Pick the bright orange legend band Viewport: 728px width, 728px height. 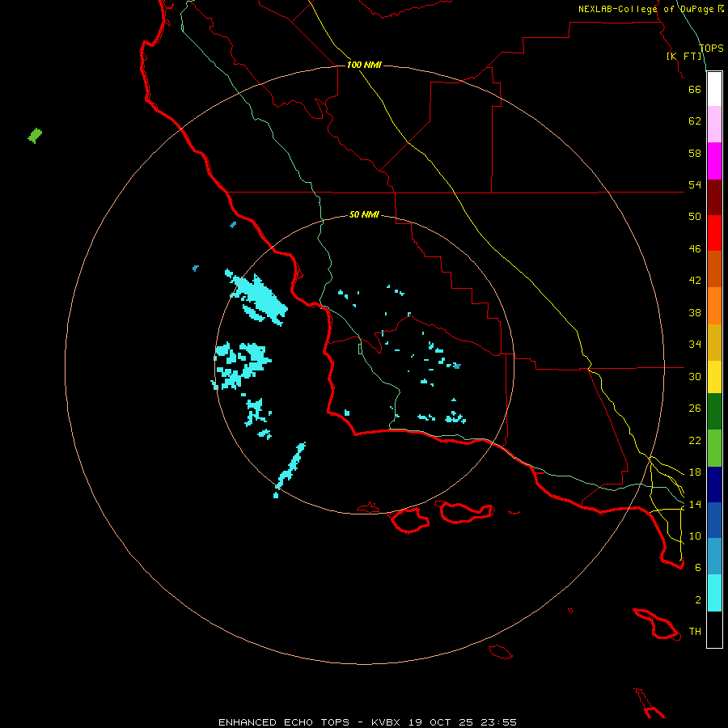click(714, 306)
